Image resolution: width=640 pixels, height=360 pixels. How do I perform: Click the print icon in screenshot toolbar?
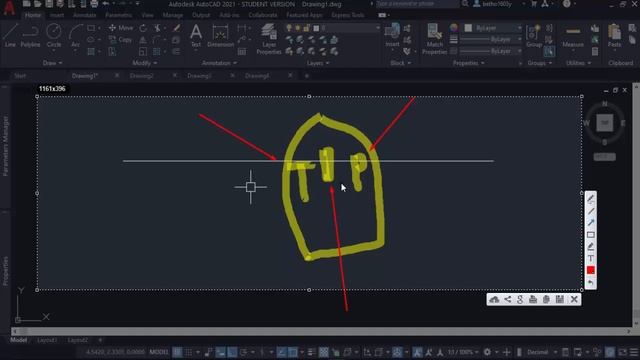click(533, 300)
